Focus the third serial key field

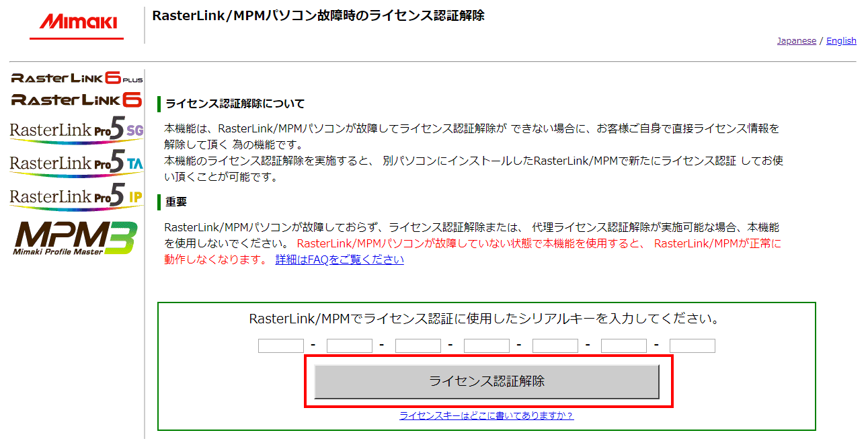[418, 346]
